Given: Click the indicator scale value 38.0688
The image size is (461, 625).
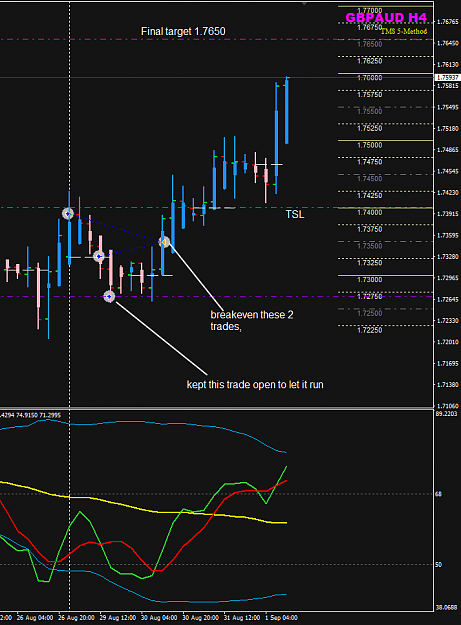Looking at the screenshot, I should tap(446, 607).
